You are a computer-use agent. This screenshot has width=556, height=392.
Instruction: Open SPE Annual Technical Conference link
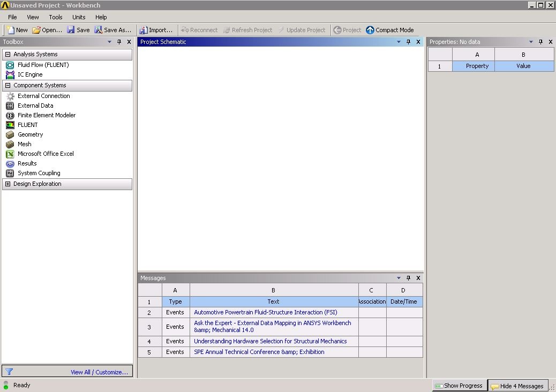pos(259,352)
